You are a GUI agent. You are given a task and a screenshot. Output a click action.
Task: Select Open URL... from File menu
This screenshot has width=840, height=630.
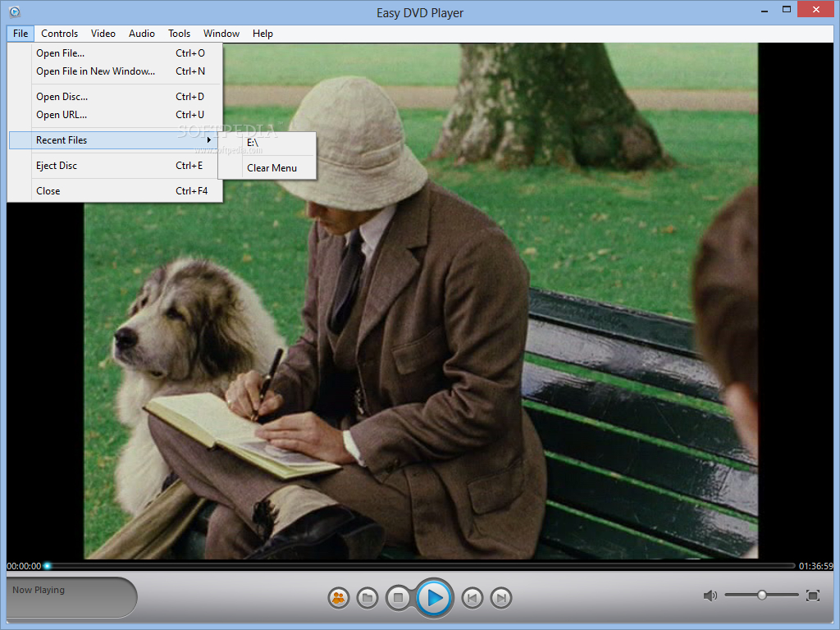115,115
